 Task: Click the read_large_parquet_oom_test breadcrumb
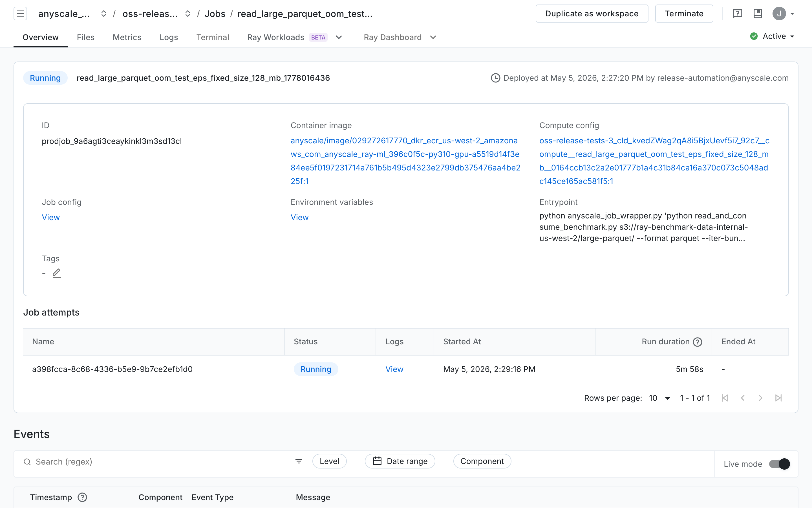[x=305, y=14]
